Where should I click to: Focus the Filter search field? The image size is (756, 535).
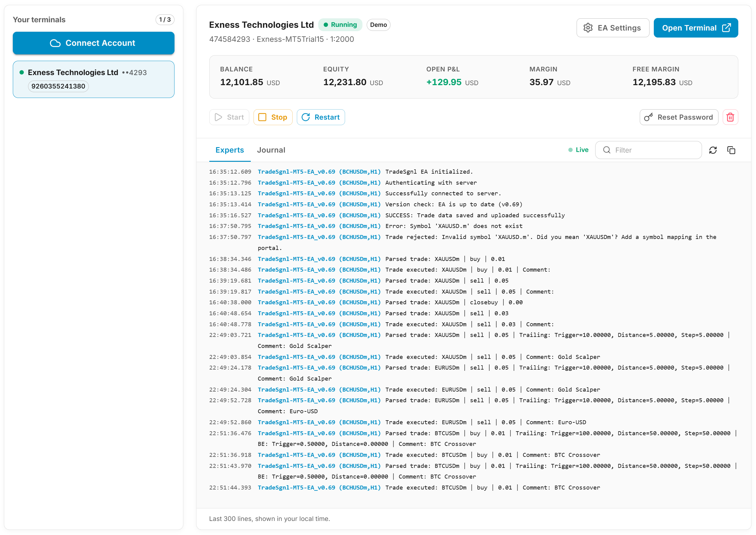pos(648,150)
